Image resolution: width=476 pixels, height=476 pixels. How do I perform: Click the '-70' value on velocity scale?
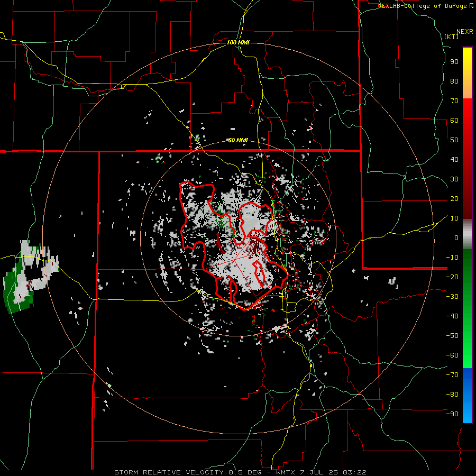[x=452, y=375]
